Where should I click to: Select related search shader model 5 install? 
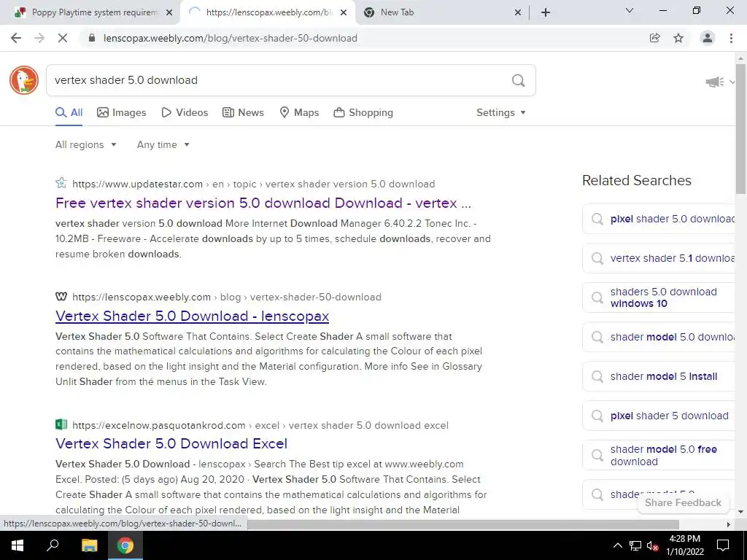coord(659,376)
